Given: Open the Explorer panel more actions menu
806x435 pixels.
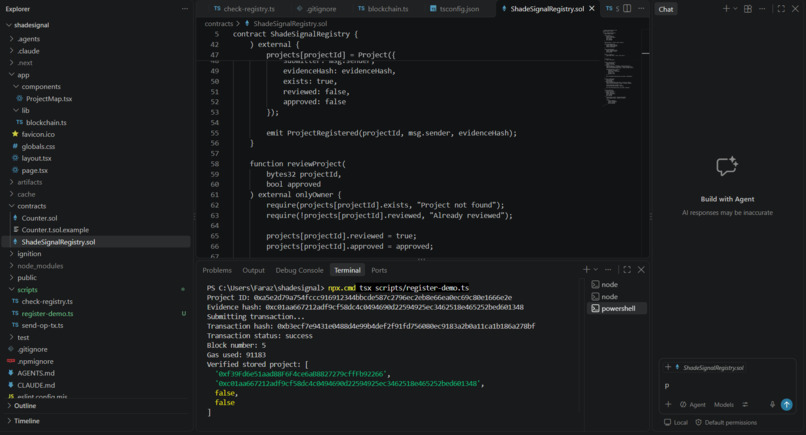Looking at the screenshot, I should (x=185, y=9).
